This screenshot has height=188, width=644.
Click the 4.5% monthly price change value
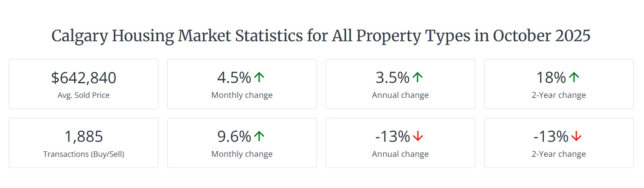234,78
